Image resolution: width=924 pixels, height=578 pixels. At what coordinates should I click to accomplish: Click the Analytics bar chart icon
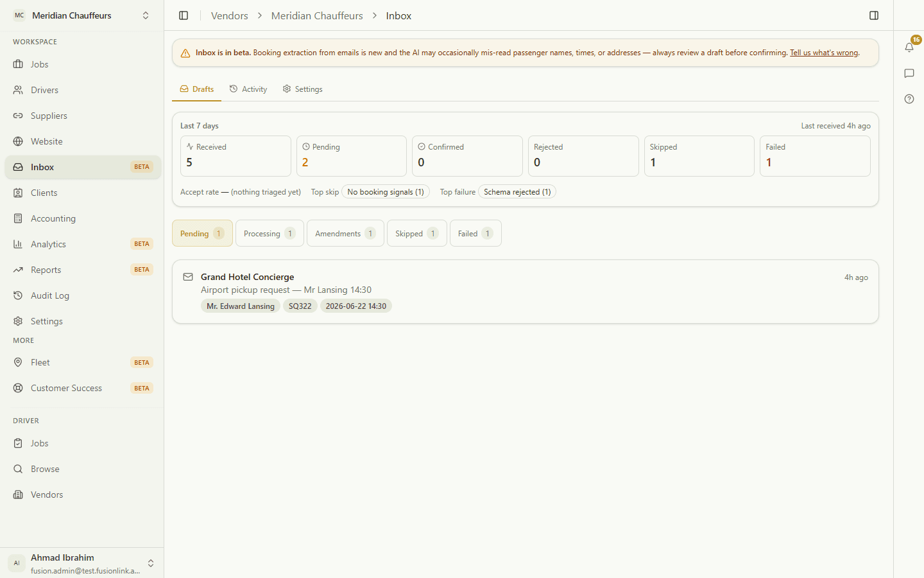click(x=18, y=244)
